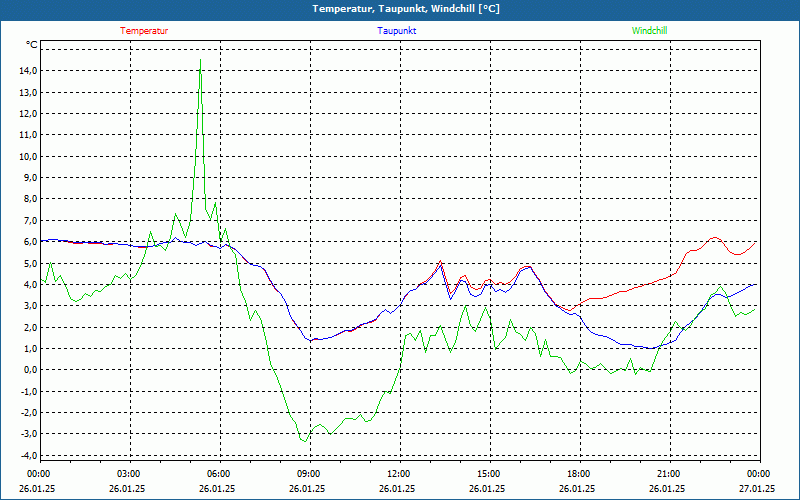The width and height of the screenshot is (800, 500).
Task: Click the 3,0 y-axis value
Action: (30, 306)
